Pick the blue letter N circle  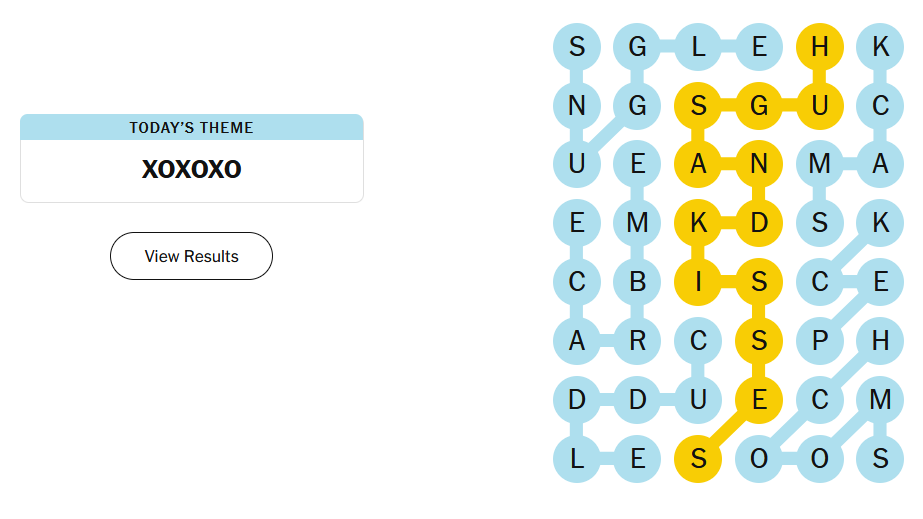click(577, 105)
